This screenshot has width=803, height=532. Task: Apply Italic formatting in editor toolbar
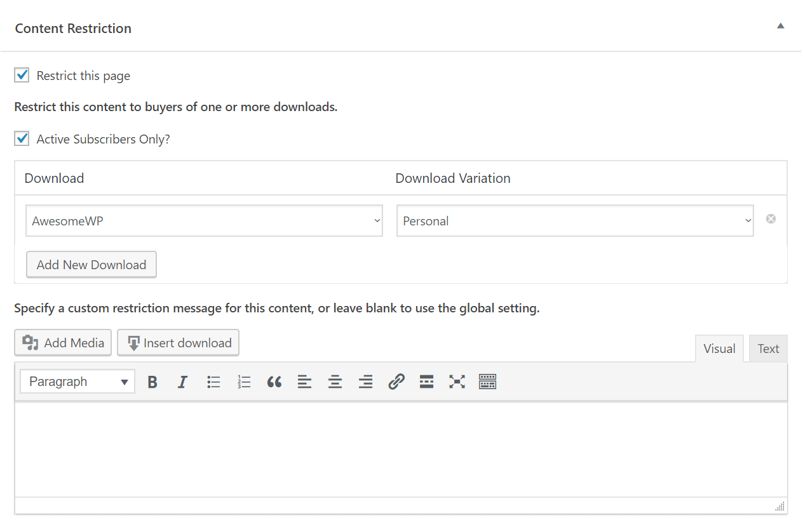pyautogui.click(x=182, y=382)
